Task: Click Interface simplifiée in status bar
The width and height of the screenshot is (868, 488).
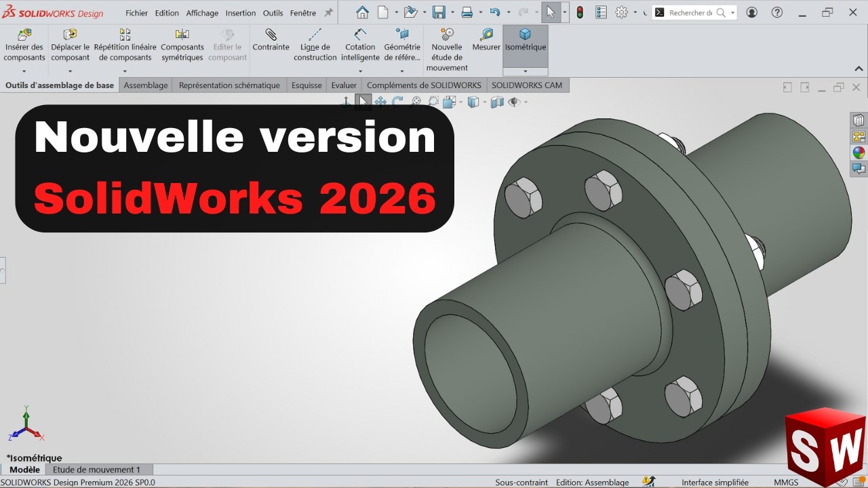Action: (715, 483)
